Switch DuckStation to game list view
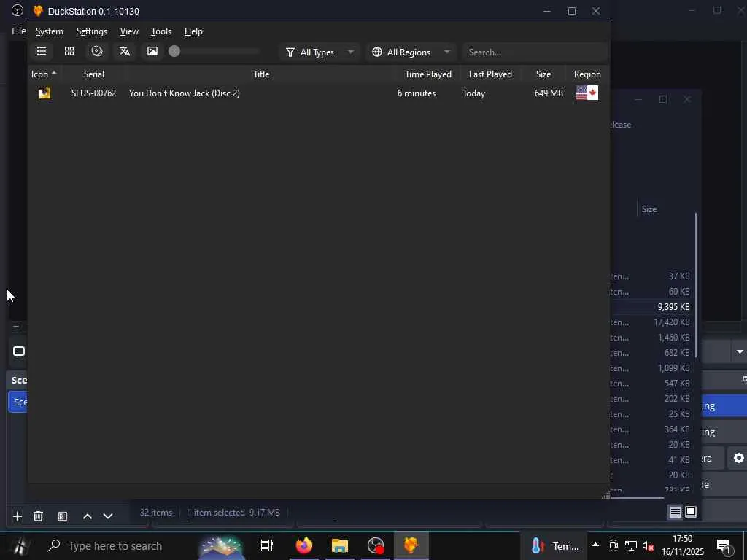 coord(42,52)
